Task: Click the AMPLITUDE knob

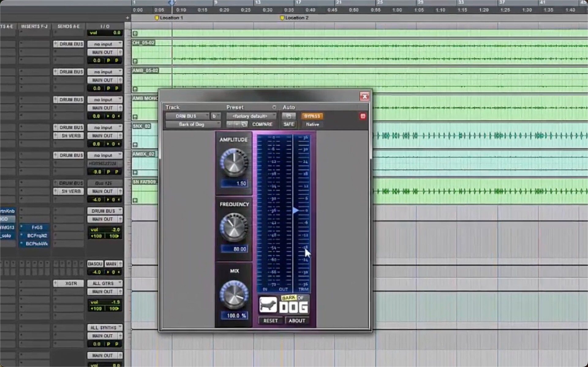Action: [x=234, y=163]
